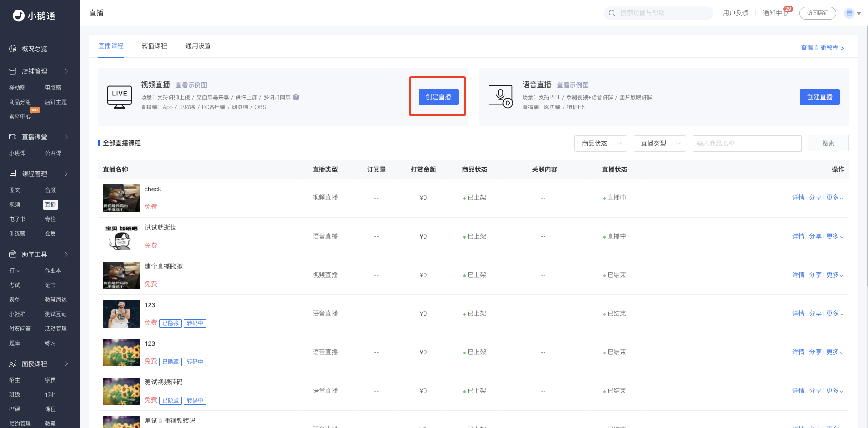Click the 打赏金额 column header
This screenshot has width=868, height=428.
(x=423, y=169)
